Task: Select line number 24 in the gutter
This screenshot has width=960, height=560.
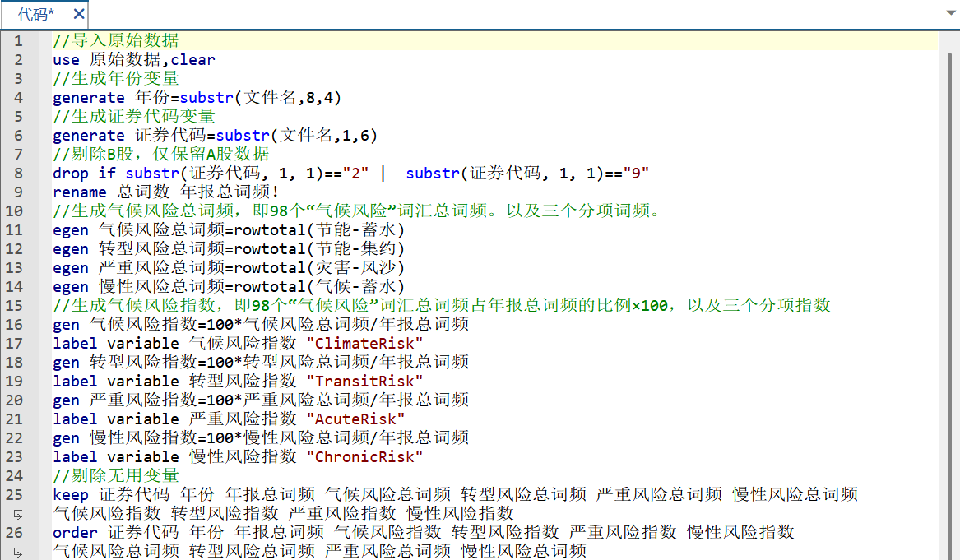Action: pos(18,475)
